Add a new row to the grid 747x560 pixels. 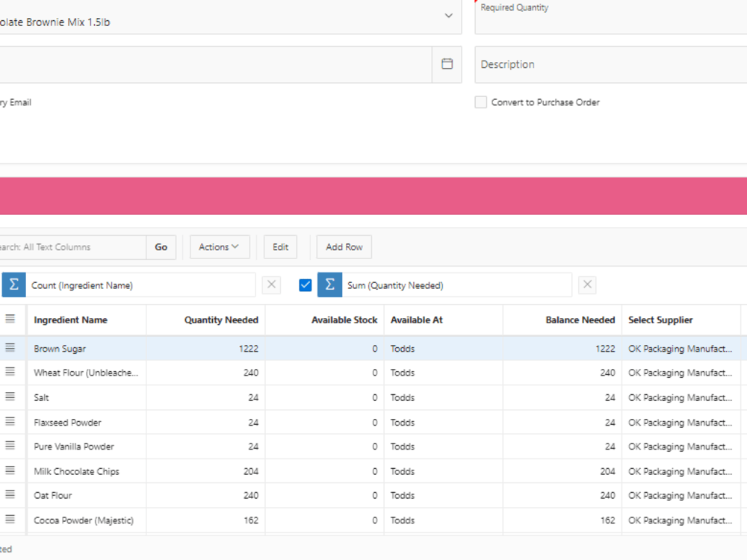coord(344,246)
